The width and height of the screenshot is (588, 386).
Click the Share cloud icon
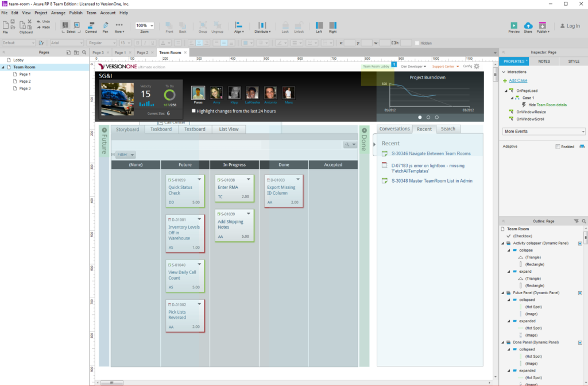(x=528, y=25)
